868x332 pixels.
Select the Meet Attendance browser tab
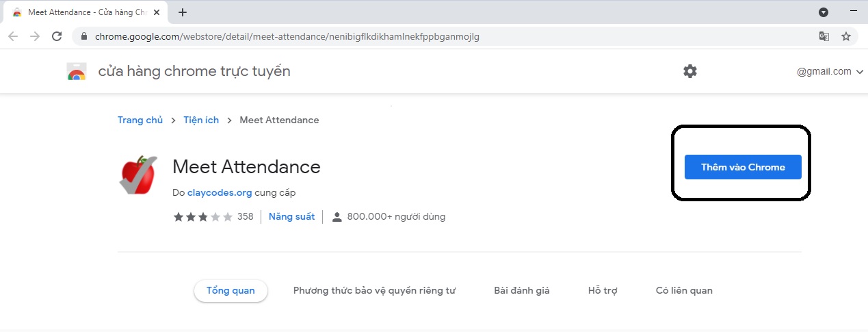coord(86,12)
